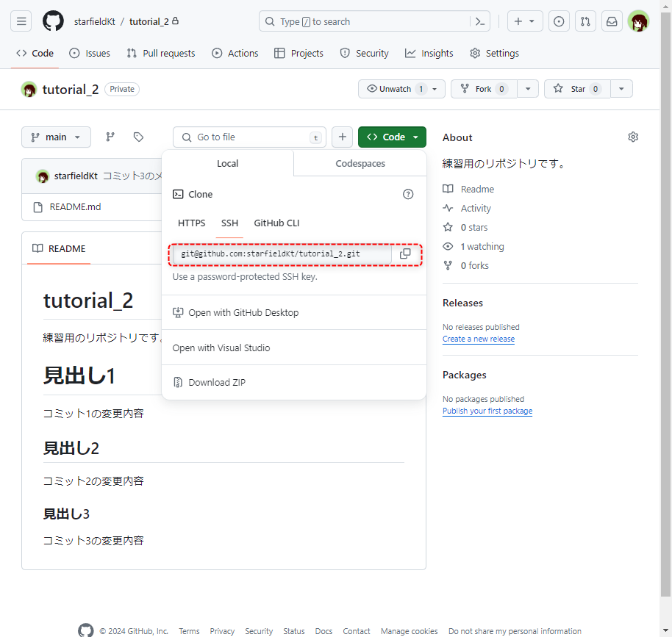Open the user avatar menu
672x637 pixels.
click(x=639, y=21)
